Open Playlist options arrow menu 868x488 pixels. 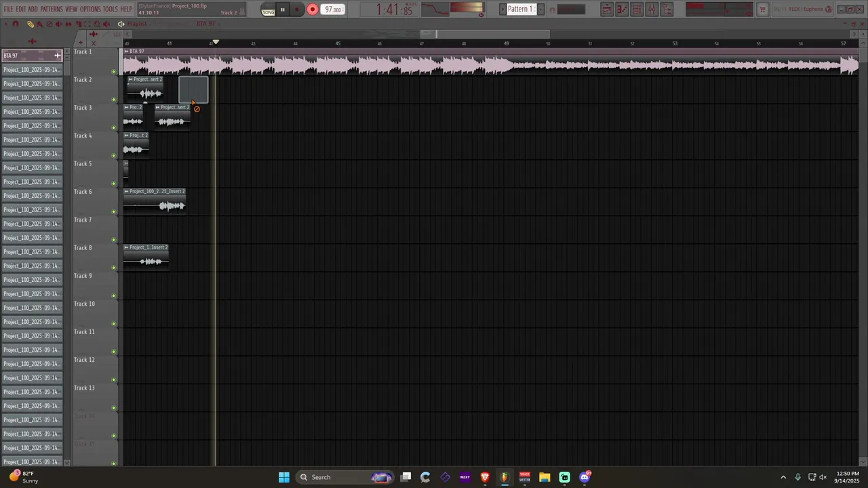tap(6, 24)
